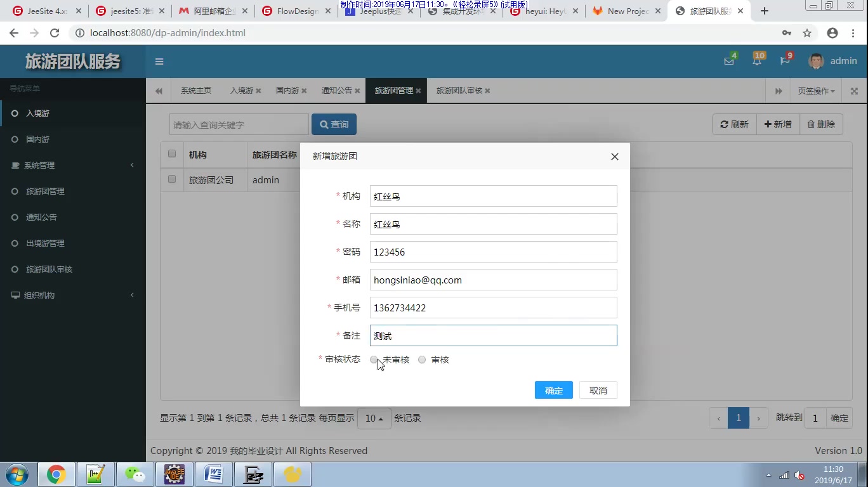This screenshot has width=868, height=487.
Task: Select the 未审核 radio button
Action: point(374,360)
